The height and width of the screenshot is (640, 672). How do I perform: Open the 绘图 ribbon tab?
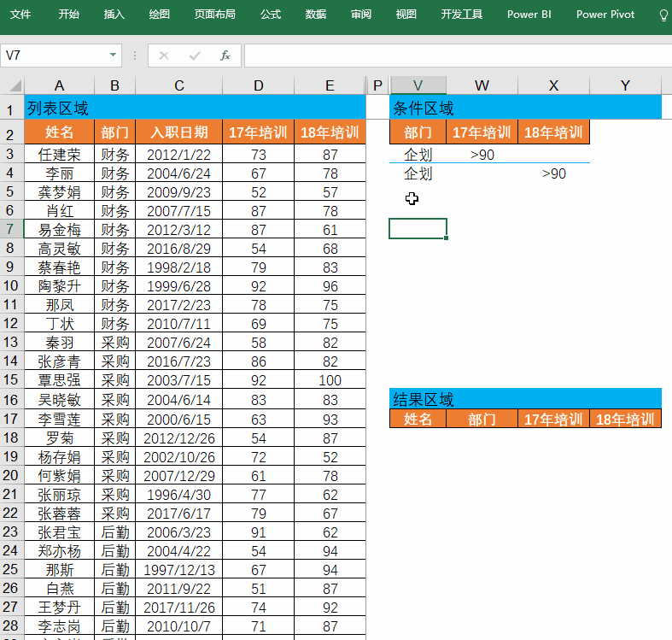coord(160,15)
